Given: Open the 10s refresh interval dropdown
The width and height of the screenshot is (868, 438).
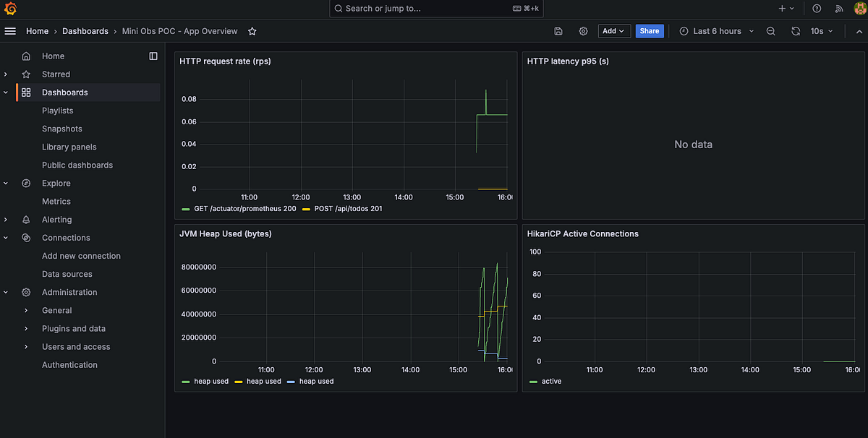Looking at the screenshot, I should coord(822,31).
